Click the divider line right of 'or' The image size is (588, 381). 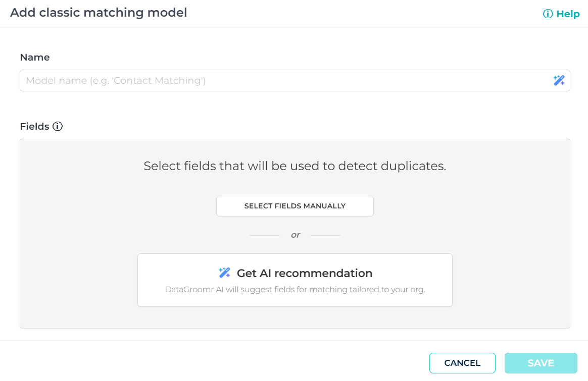click(325, 235)
